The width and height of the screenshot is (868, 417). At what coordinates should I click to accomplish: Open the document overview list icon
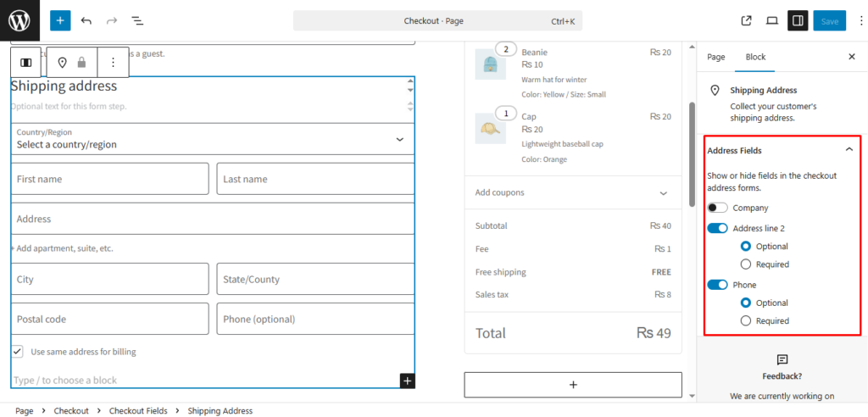tap(137, 20)
